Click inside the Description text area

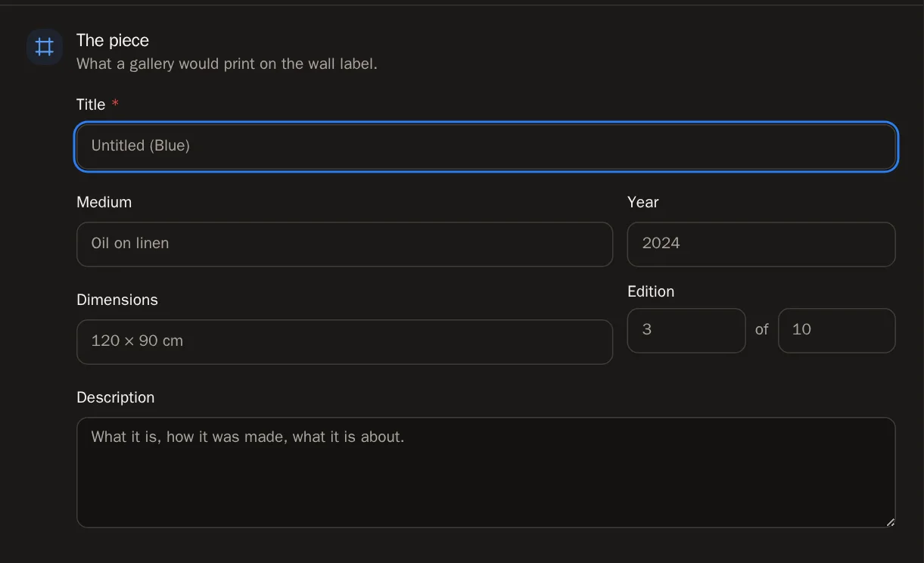tap(486, 472)
